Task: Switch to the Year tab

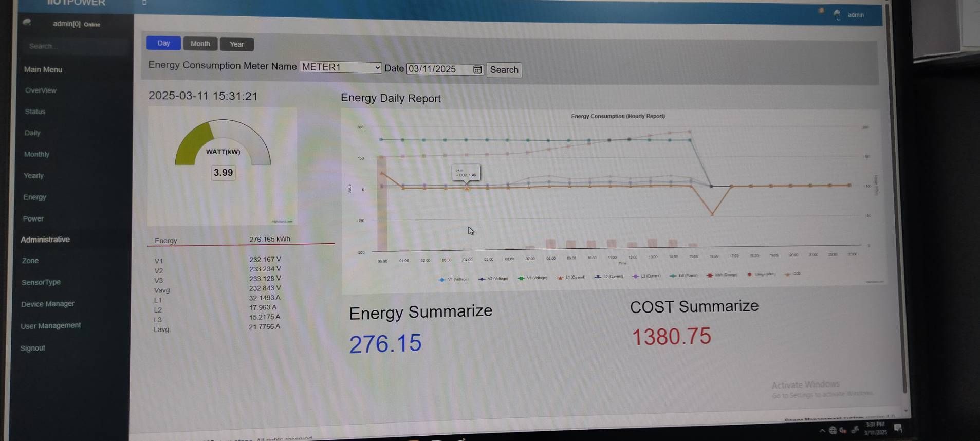Action: pyautogui.click(x=236, y=44)
